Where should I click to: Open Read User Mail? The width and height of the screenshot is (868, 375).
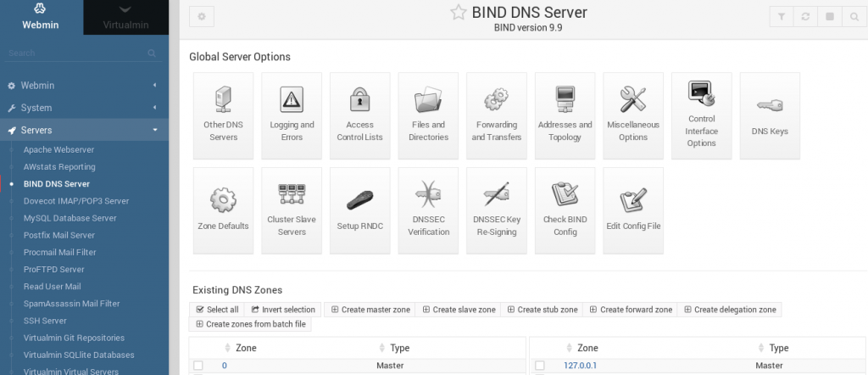tap(52, 287)
